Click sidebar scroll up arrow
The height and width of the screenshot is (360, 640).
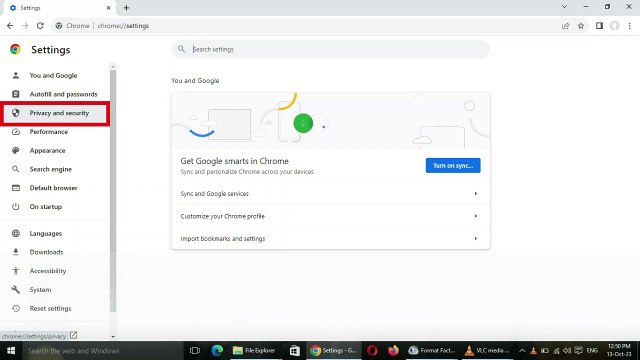(x=113, y=67)
